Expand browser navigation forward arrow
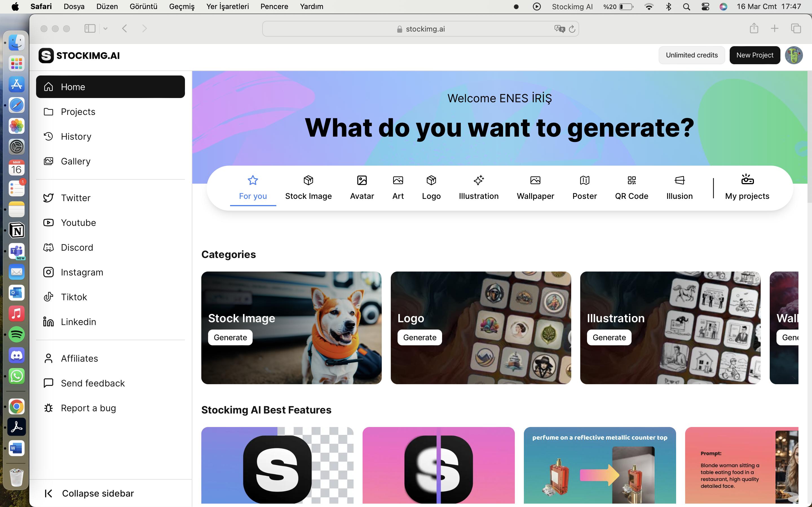Image resolution: width=812 pixels, height=507 pixels. click(x=145, y=29)
